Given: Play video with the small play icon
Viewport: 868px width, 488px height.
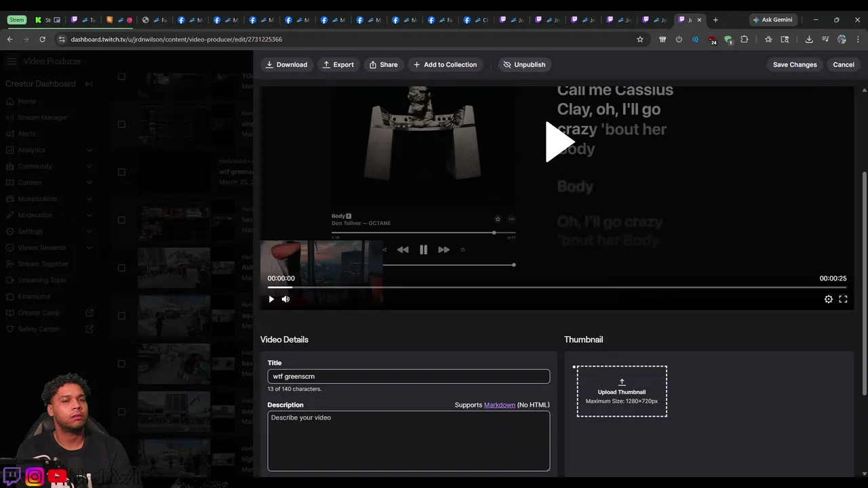Looking at the screenshot, I should (271, 299).
